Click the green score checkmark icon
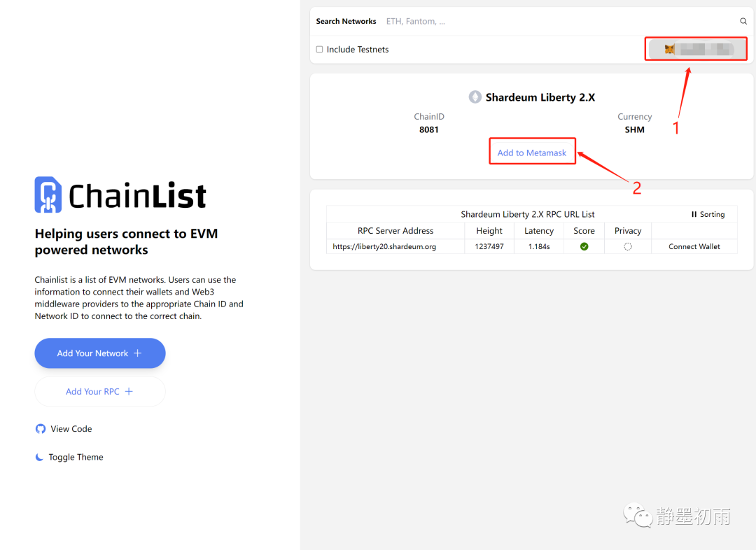756x550 pixels. click(584, 246)
